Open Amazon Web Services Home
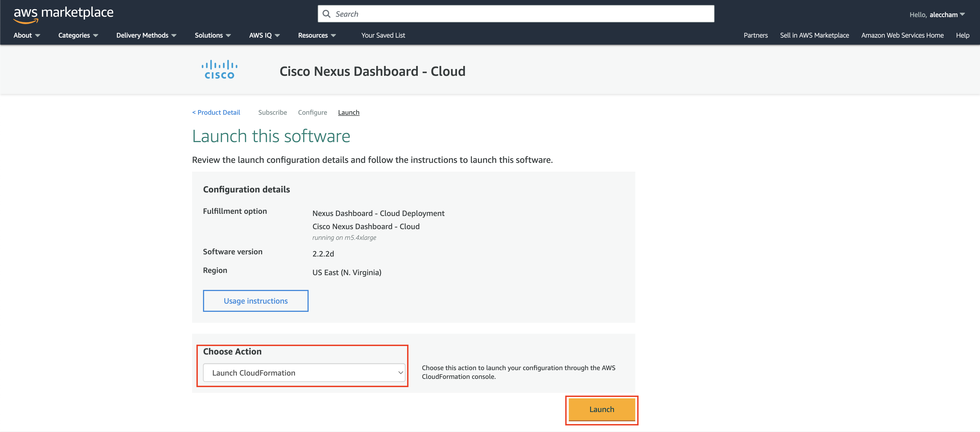The height and width of the screenshot is (432, 980). pos(902,35)
